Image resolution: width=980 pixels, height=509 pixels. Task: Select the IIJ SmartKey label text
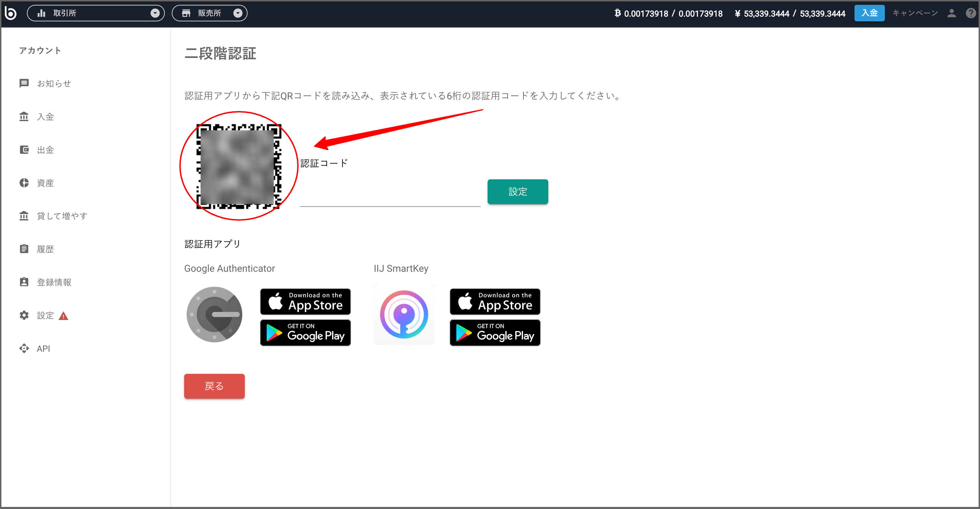(401, 268)
